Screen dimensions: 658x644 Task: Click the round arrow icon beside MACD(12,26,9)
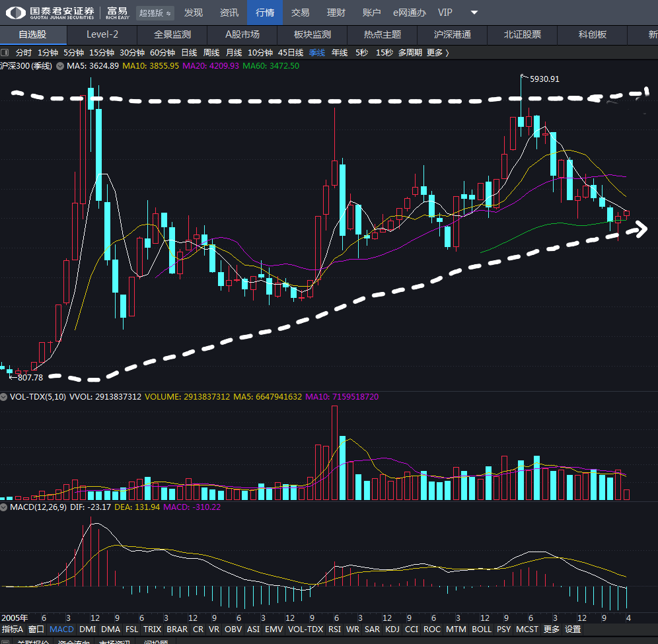(x=5, y=507)
